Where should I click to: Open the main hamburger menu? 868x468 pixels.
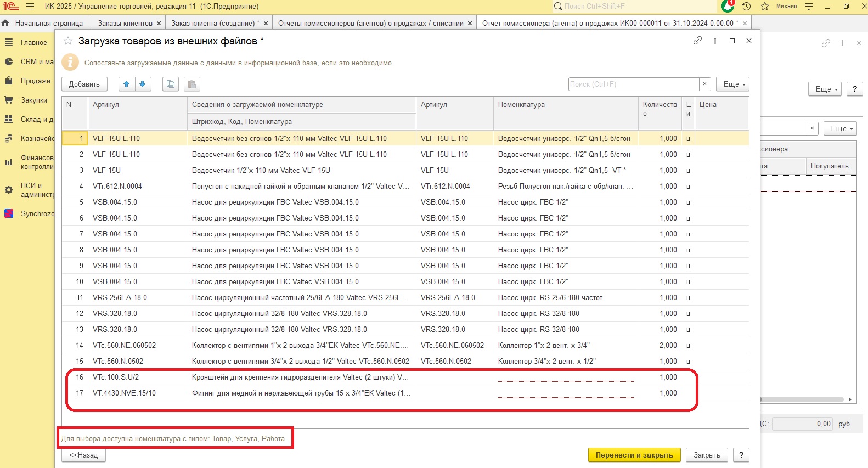(x=30, y=6)
